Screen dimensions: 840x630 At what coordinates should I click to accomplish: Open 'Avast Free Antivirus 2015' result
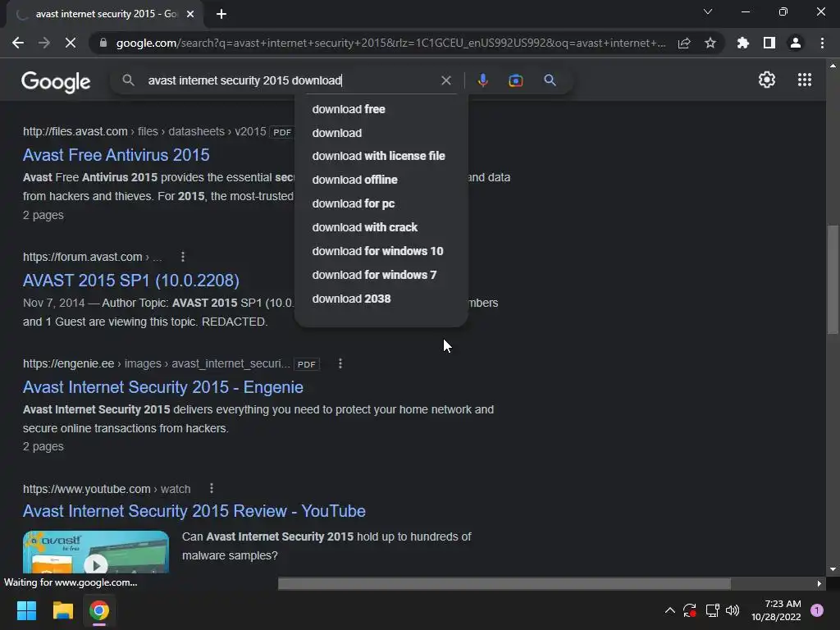click(x=116, y=155)
